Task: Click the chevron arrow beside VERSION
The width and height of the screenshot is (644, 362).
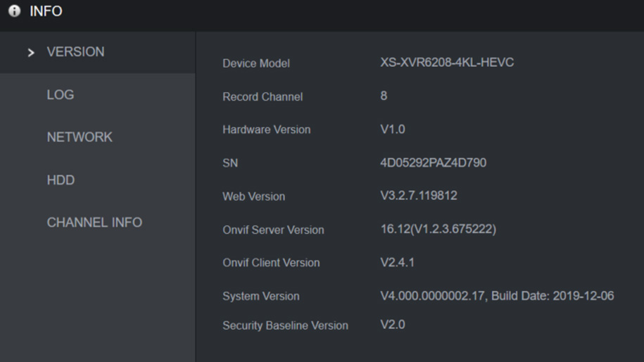Action: pyautogui.click(x=31, y=53)
